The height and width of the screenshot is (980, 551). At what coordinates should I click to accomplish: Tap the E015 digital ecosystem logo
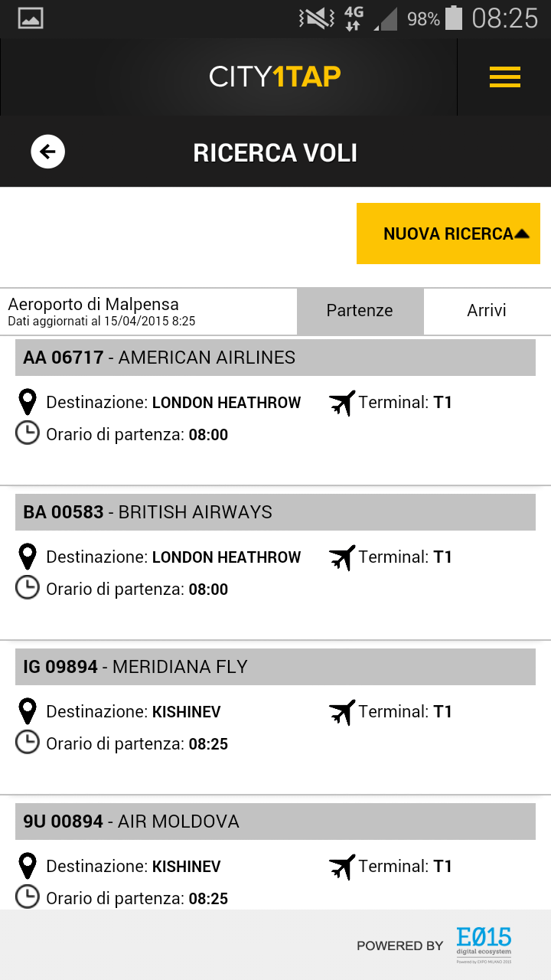[484, 944]
